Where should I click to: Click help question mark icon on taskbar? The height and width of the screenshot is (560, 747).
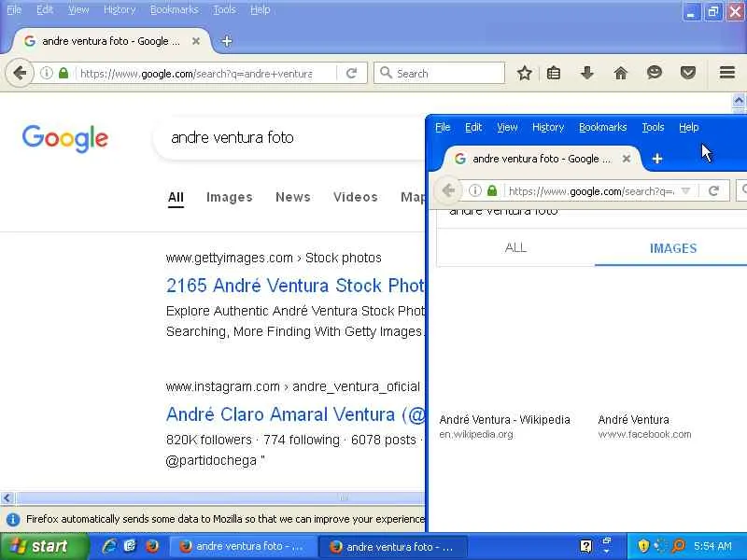pyautogui.click(x=585, y=546)
